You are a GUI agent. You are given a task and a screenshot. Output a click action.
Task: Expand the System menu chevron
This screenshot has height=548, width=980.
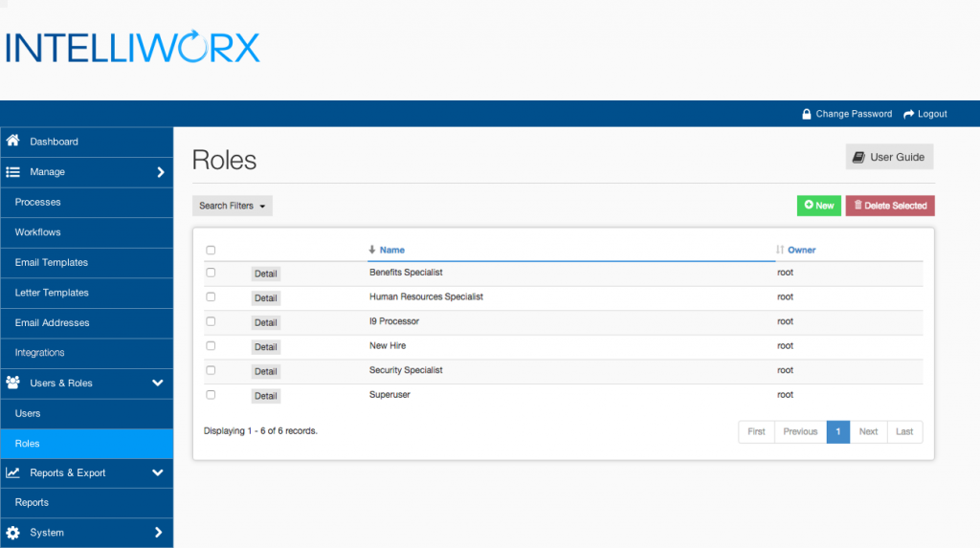pos(158,533)
